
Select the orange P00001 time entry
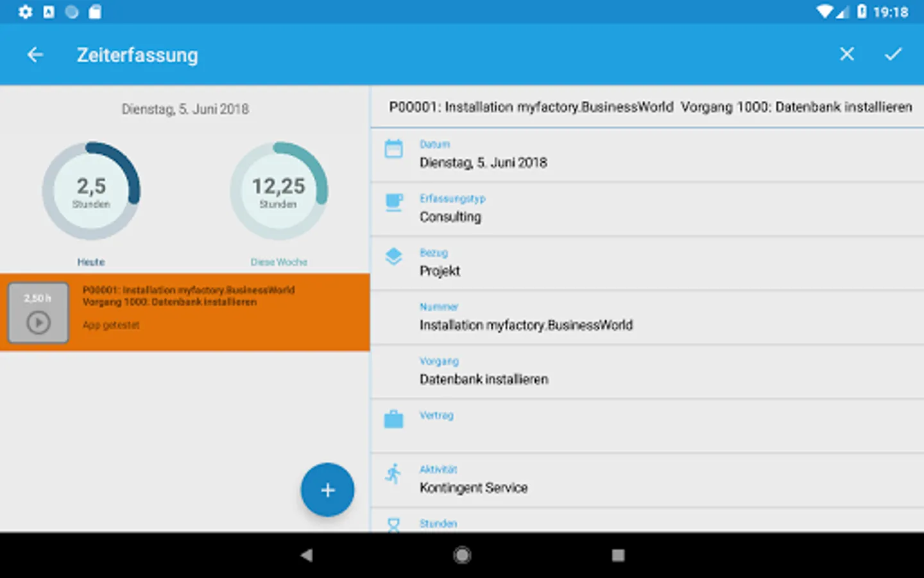[x=185, y=312]
